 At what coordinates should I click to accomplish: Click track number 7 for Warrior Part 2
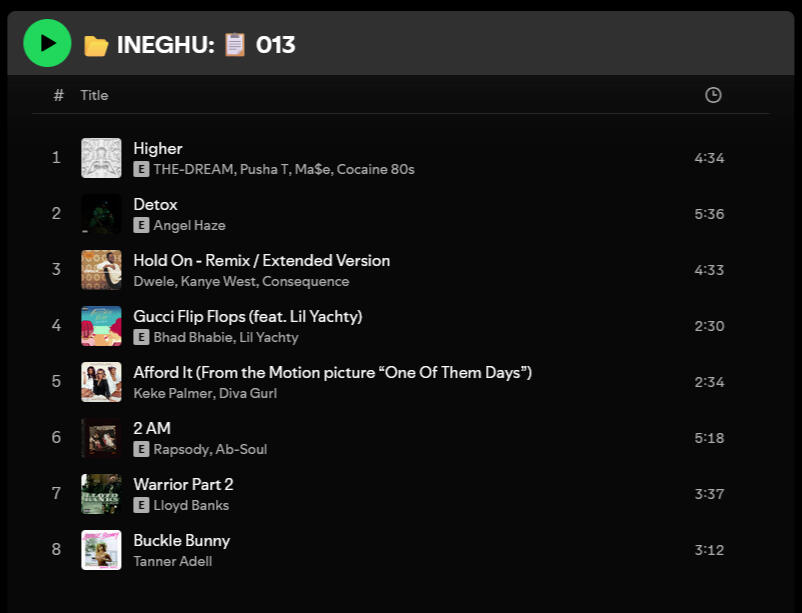coord(56,494)
